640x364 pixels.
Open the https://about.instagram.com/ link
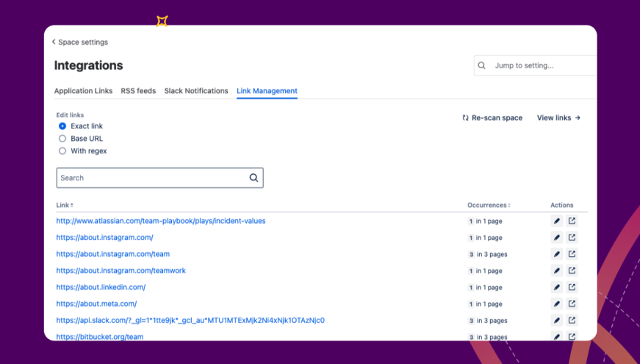pyautogui.click(x=105, y=238)
